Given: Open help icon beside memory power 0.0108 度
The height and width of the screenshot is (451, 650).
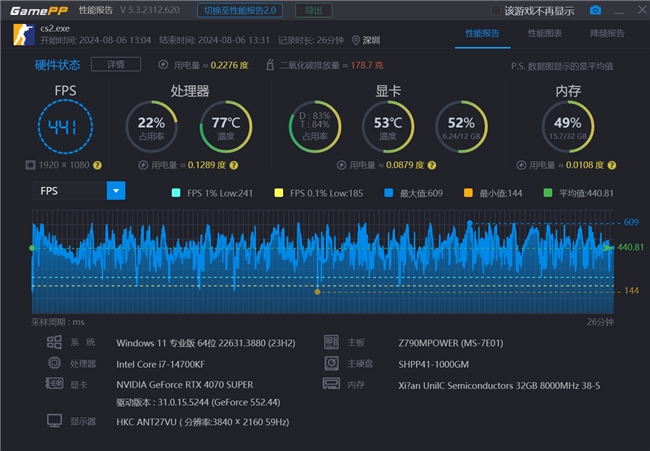Looking at the screenshot, I should point(611,165).
